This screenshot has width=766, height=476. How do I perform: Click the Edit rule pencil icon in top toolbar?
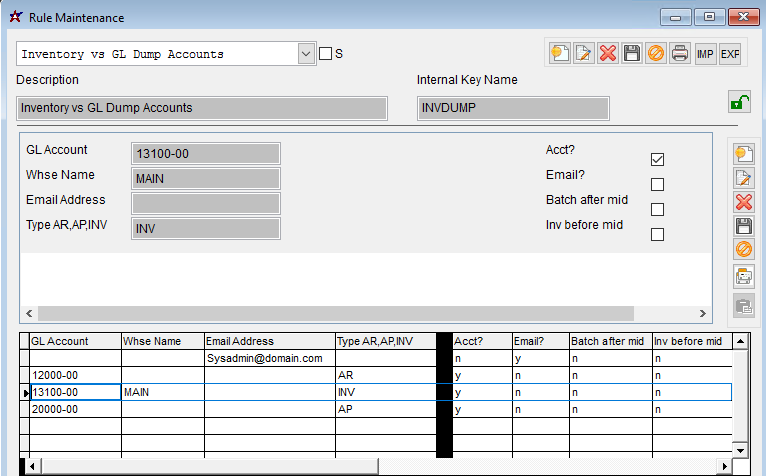coord(583,53)
